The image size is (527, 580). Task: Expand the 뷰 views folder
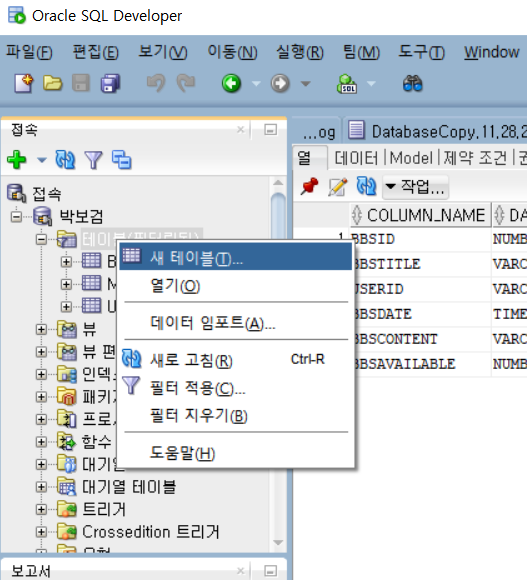point(41,329)
